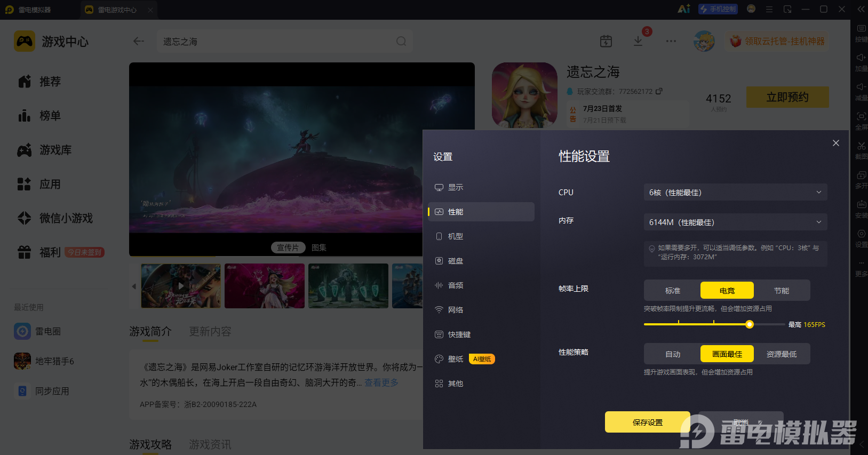
Task: Click the user avatar in game center
Action: 704,41
